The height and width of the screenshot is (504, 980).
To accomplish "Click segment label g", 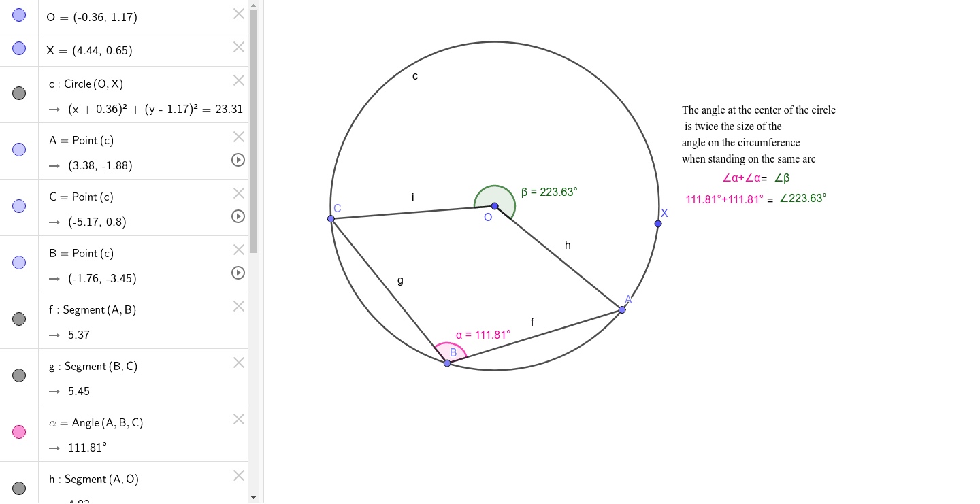I will 400,280.
